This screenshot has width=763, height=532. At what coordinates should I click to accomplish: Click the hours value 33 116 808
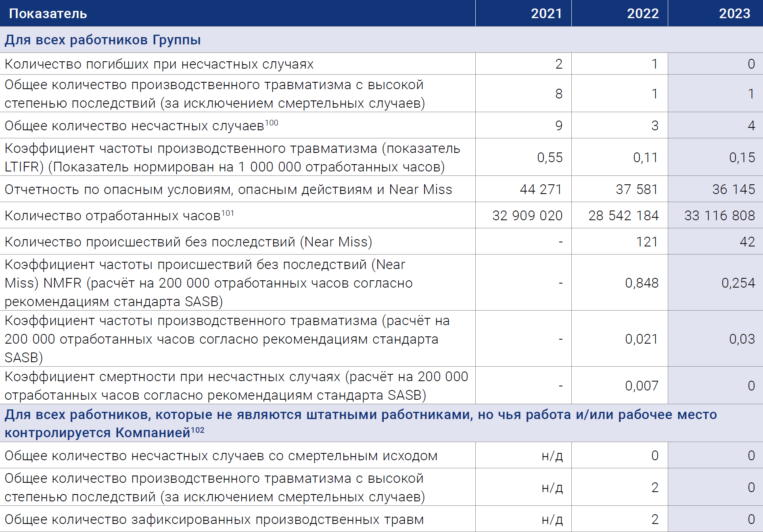tap(720, 215)
